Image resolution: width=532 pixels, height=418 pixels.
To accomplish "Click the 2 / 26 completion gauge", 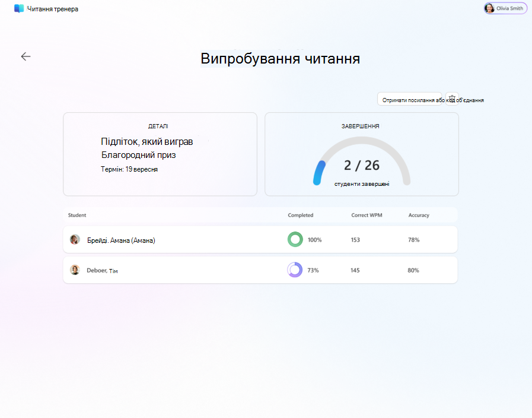I will pos(362,161).
